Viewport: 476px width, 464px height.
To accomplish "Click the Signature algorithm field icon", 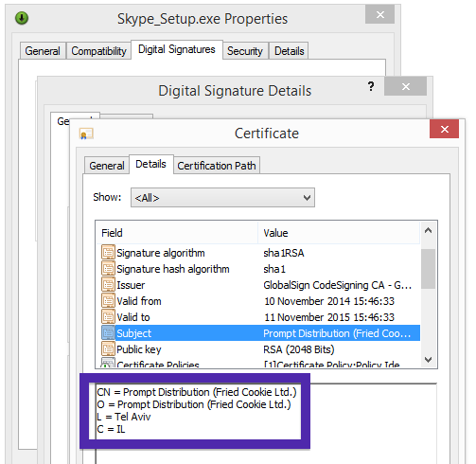I will tap(108, 253).
